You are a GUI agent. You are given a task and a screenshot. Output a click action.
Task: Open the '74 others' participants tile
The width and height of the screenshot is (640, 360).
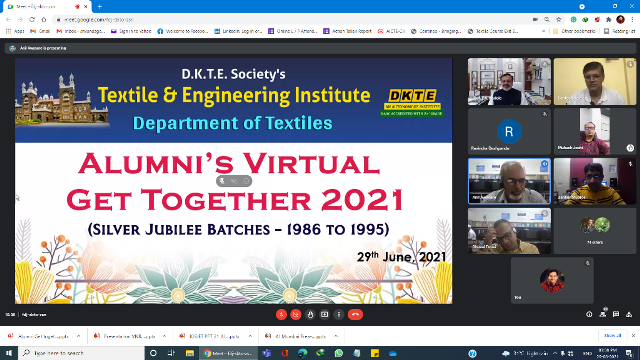coord(595,231)
